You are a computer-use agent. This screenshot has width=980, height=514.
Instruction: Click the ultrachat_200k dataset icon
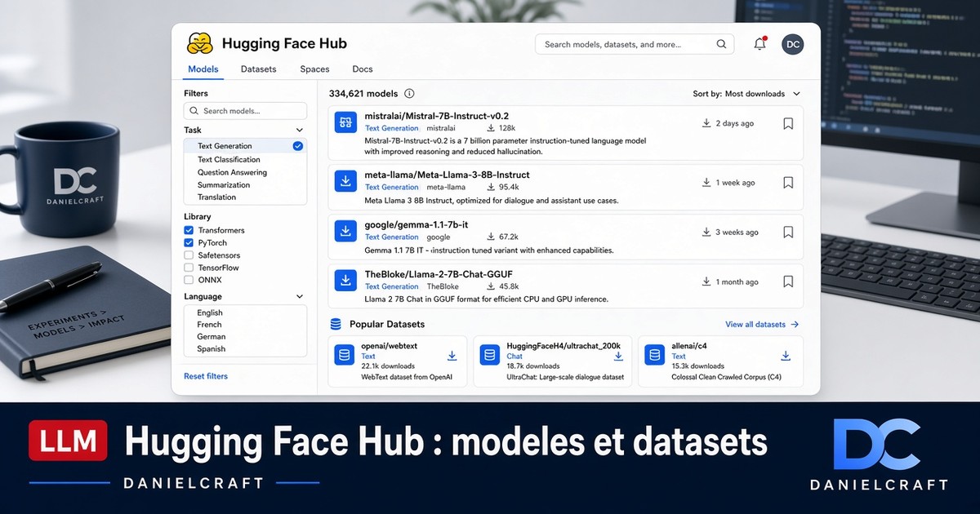point(490,355)
